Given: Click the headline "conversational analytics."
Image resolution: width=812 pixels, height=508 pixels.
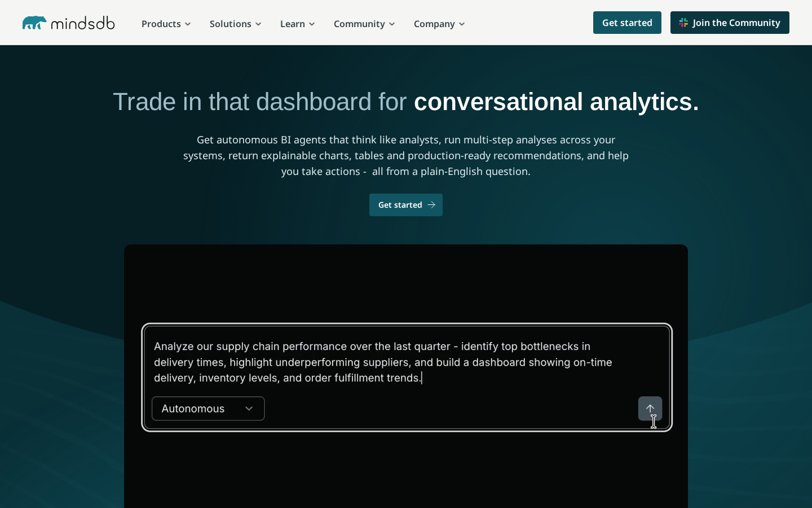Looking at the screenshot, I should [x=557, y=102].
